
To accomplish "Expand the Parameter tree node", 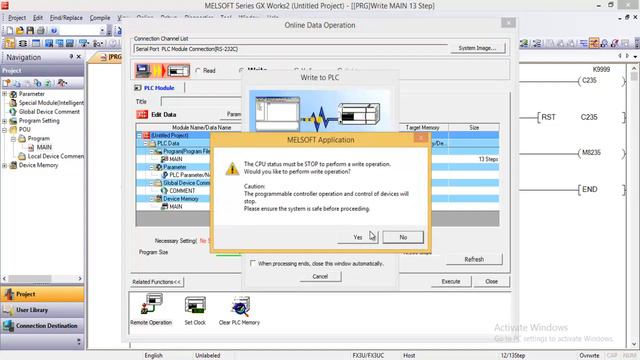I will pos(4,94).
